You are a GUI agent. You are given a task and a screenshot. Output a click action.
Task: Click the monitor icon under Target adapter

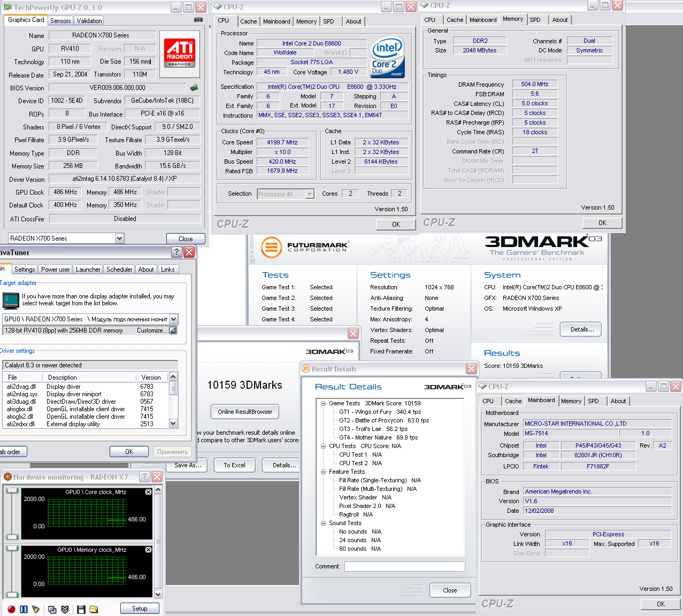tap(11, 301)
